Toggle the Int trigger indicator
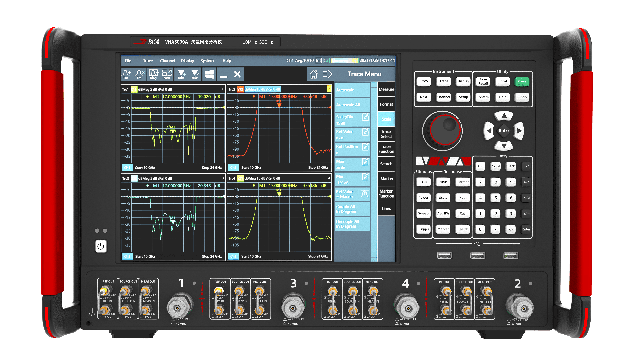This screenshot has width=644, height=362. [x=318, y=61]
